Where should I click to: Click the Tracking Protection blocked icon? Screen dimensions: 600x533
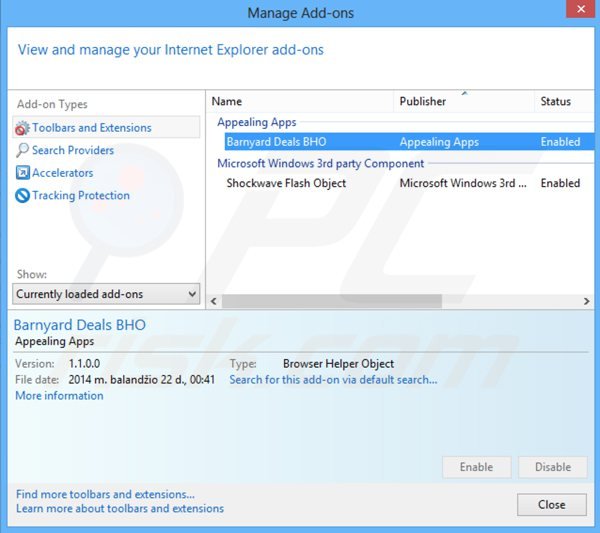(22, 196)
